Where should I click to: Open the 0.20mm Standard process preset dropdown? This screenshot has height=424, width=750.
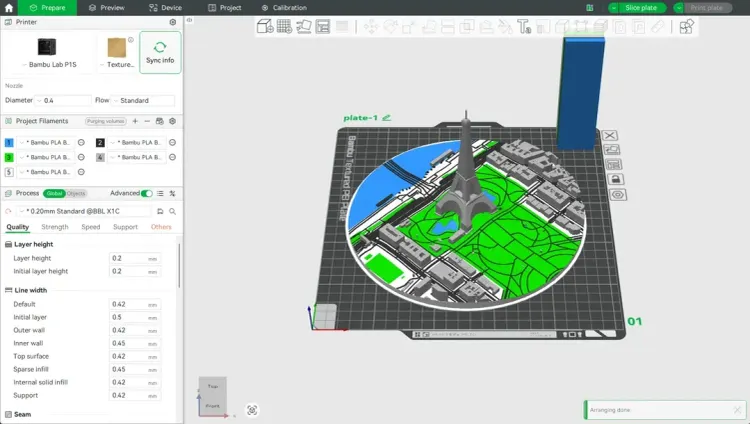85,211
